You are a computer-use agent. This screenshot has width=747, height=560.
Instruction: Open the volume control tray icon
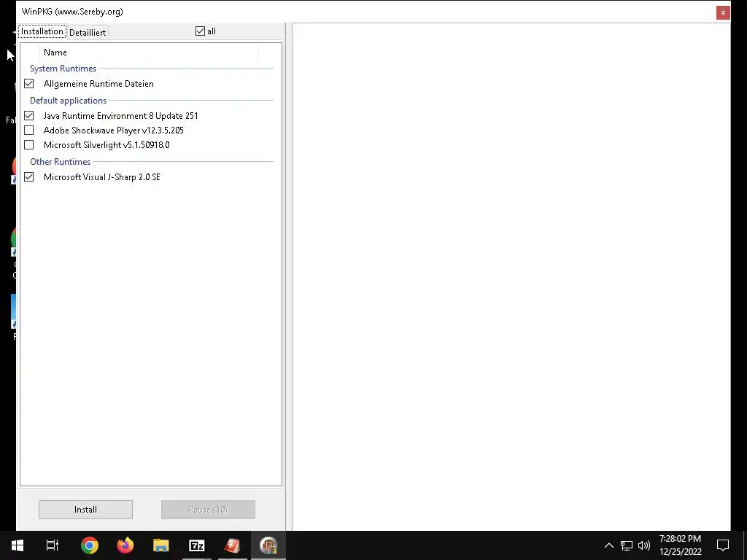[x=643, y=545]
